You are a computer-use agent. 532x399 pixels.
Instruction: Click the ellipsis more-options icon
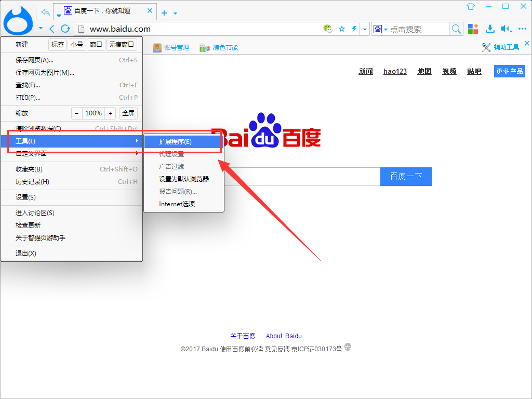(522, 30)
